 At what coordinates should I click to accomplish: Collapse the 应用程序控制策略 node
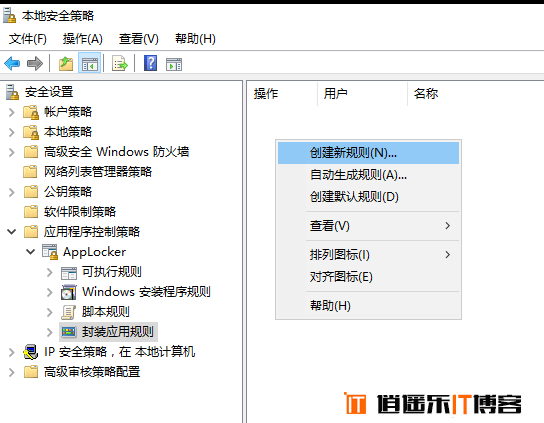[x=11, y=231]
